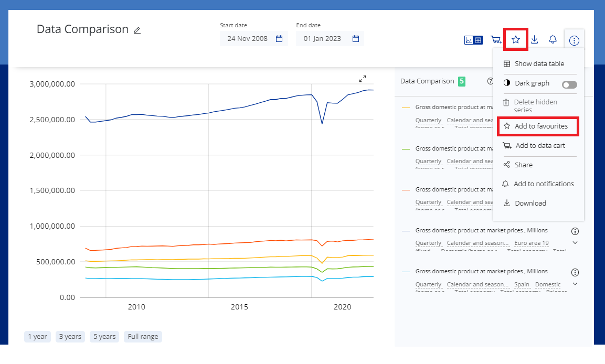
Task: Click the End date input field
Action: click(322, 39)
